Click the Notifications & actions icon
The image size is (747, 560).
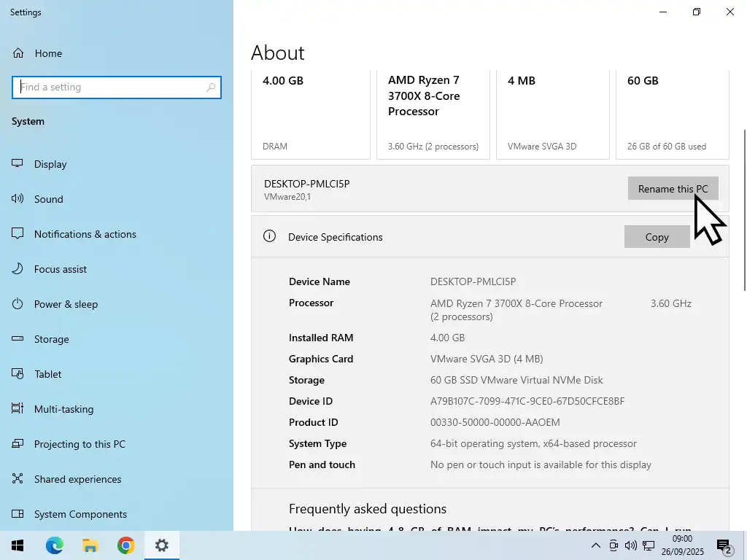18,233
